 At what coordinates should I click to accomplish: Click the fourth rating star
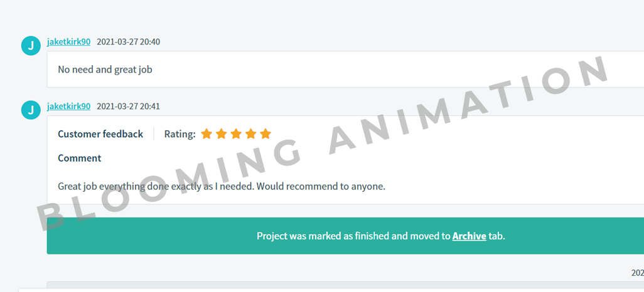251,133
